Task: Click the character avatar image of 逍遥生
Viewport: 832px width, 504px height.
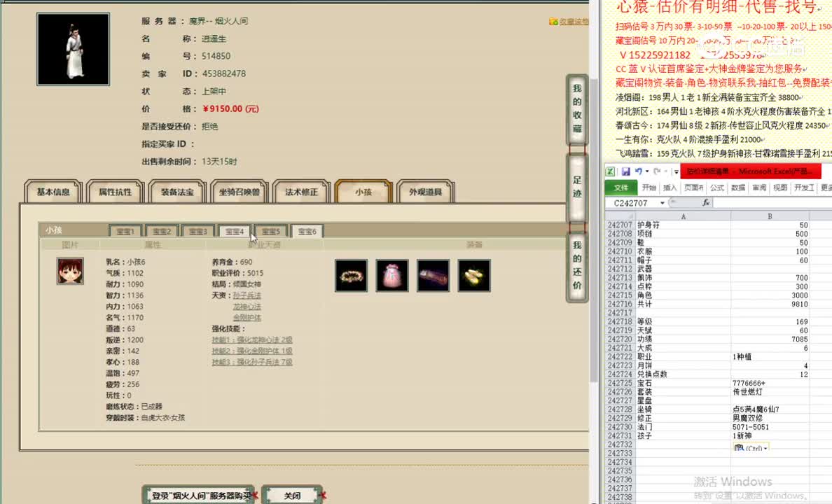Action: 74,49
